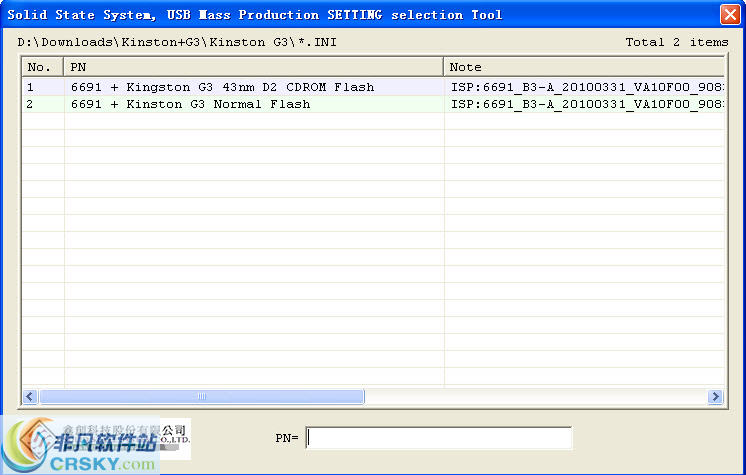Select the Kingston G3 43nm D2 CDROM Flash entry
This screenshot has width=746, height=475.
(x=222, y=87)
